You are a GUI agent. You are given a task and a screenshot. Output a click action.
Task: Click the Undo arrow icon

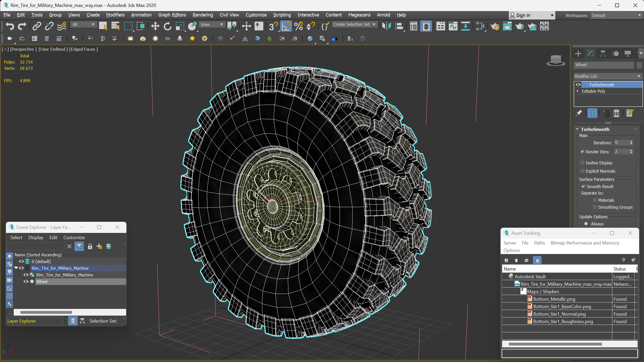tap(10, 26)
